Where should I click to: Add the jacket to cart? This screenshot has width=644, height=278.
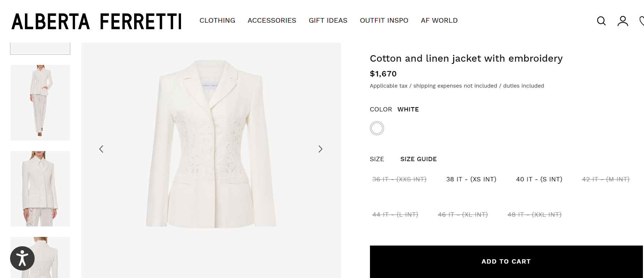[506, 261]
